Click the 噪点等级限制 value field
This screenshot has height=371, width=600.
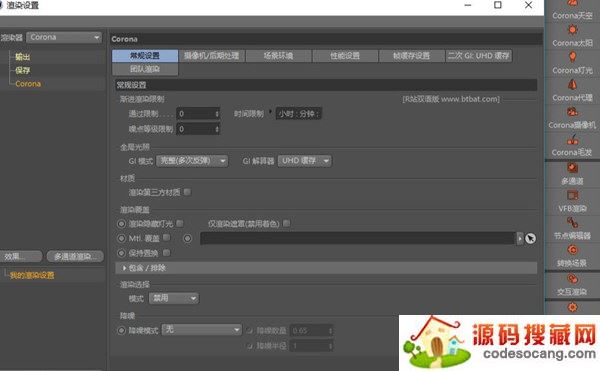(195, 129)
